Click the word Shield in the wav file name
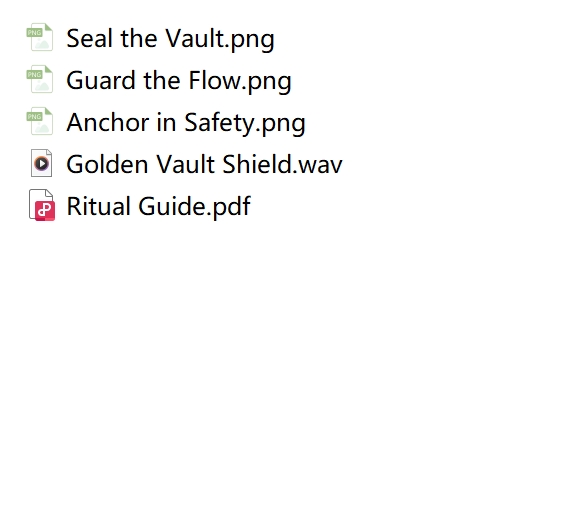 [257, 164]
